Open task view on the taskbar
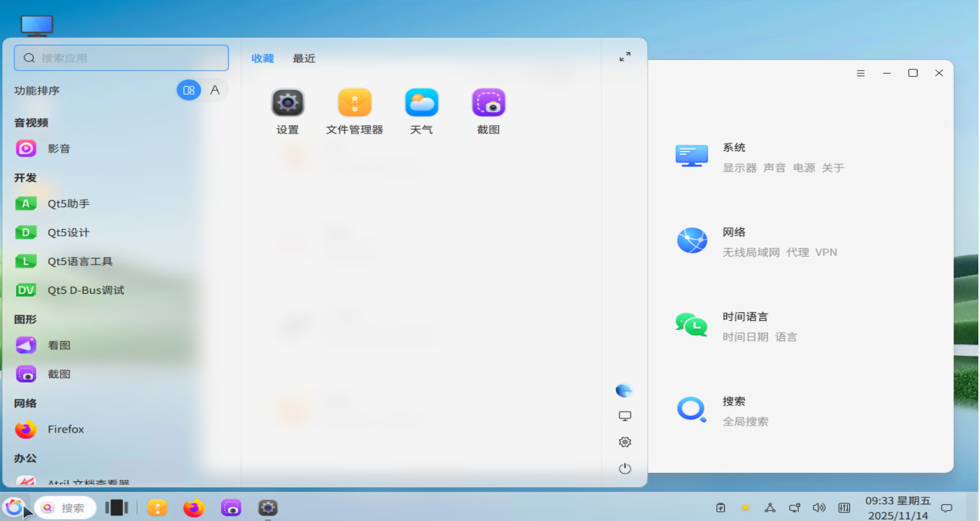This screenshot has height=521, width=980. (116, 508)
